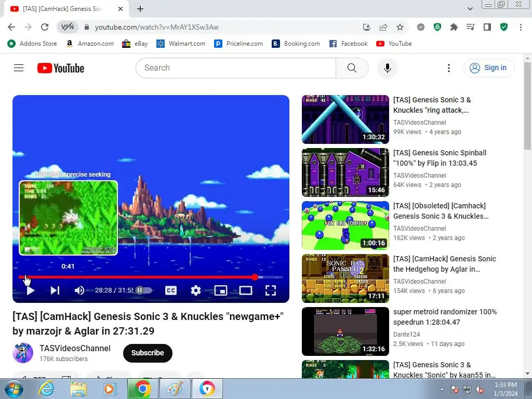Bookmark this page star
The height and width of the screenshot is (399, 532).
pos(400,27)
